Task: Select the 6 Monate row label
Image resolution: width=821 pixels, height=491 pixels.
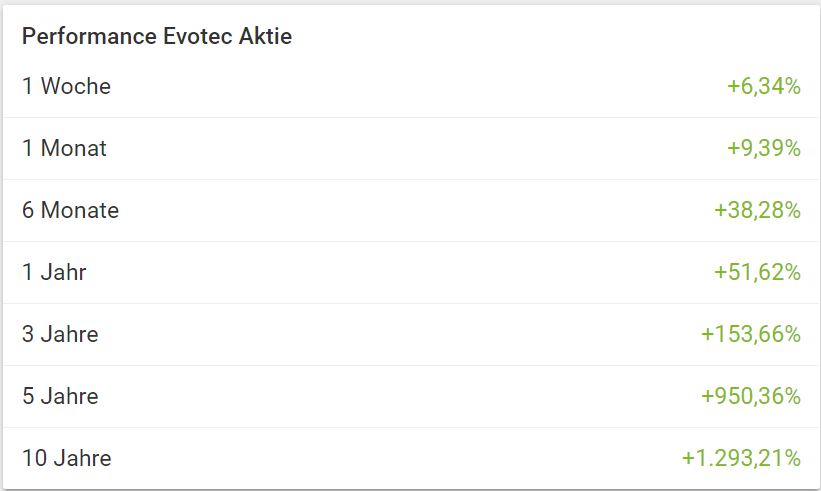Action: (x=70, y=211)
